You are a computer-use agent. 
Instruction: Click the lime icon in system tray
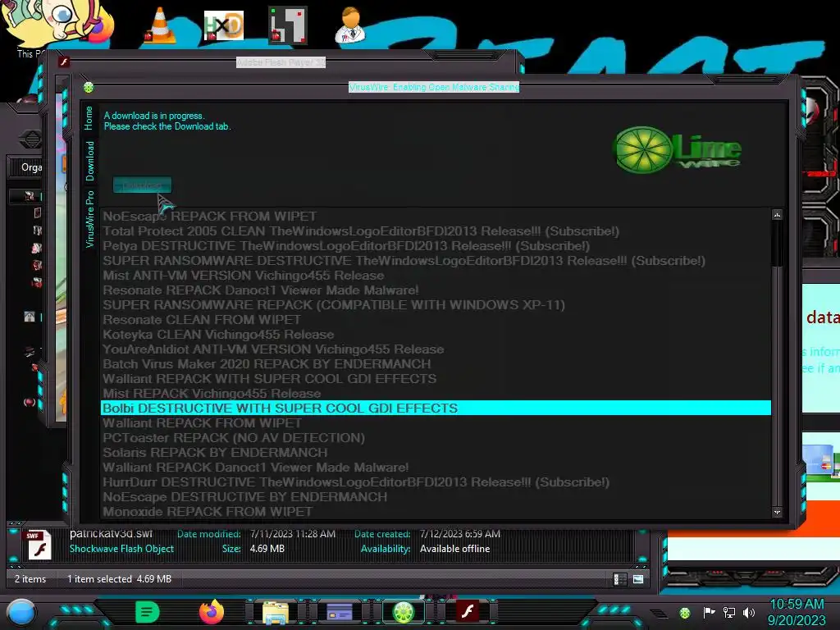tap(685, 613)
